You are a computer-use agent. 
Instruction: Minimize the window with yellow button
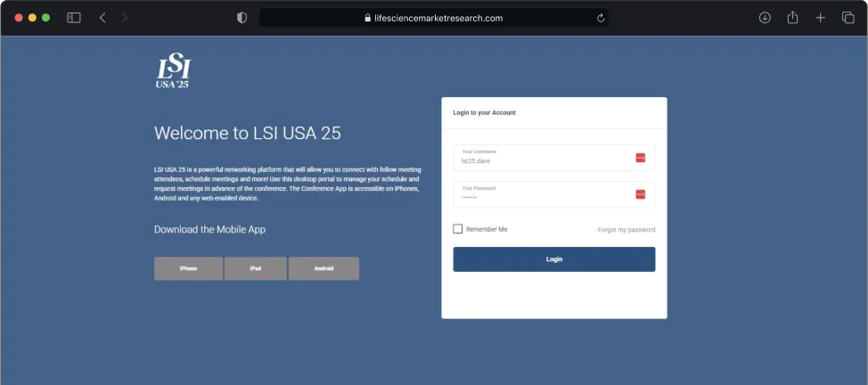(x=32, y=18)
